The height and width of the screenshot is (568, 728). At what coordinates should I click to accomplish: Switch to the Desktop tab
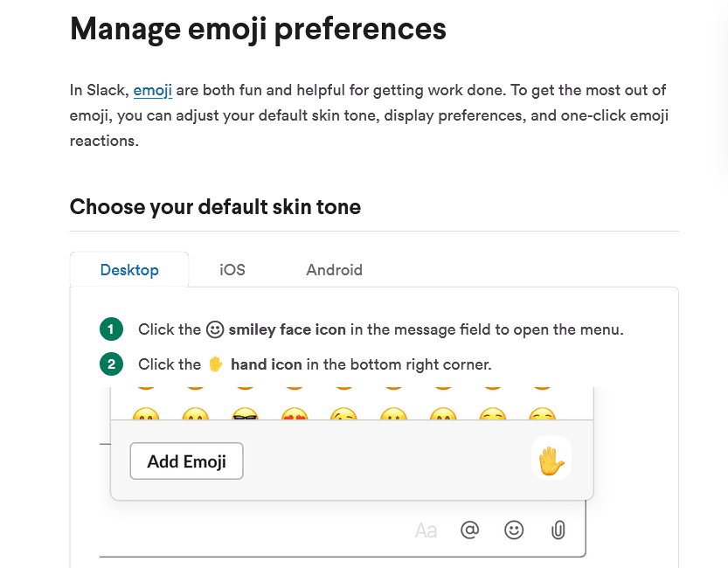coord(129,270)
